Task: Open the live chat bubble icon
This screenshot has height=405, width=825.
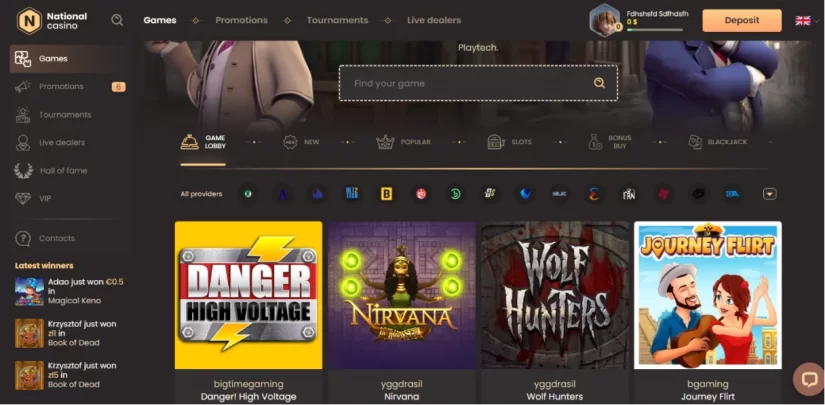Action: click(809, 379)
